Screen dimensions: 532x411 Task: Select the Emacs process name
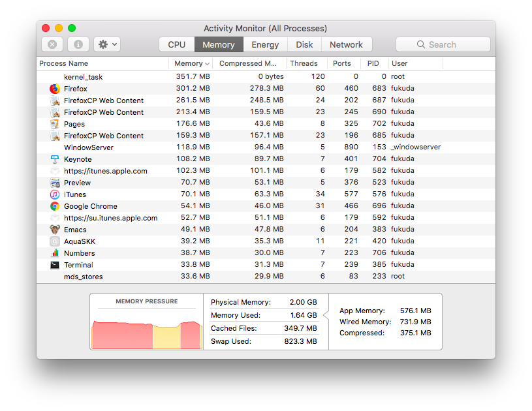(75, 230)
